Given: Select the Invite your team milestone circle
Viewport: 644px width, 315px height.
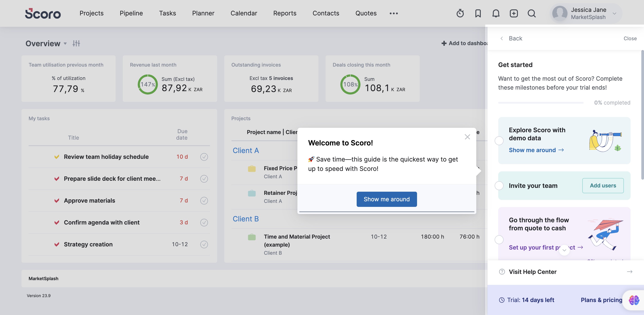Looking at the screenshot, I should pyautogui.click(x=499, y=186).
